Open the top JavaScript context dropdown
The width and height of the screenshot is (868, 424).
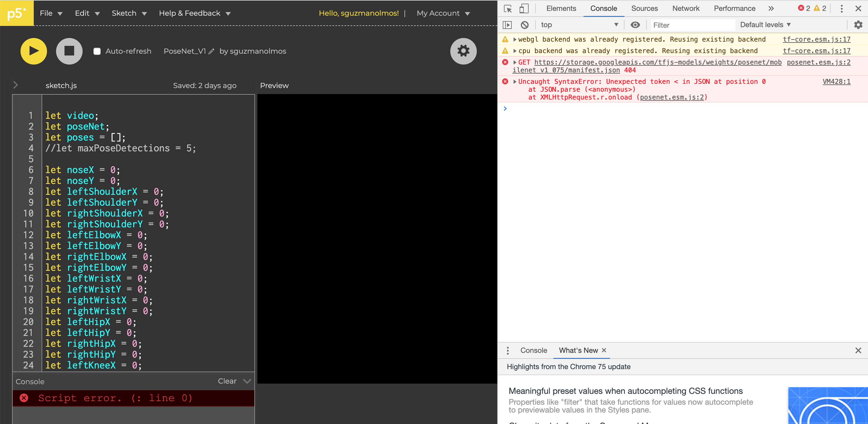[x=579, y=25]
